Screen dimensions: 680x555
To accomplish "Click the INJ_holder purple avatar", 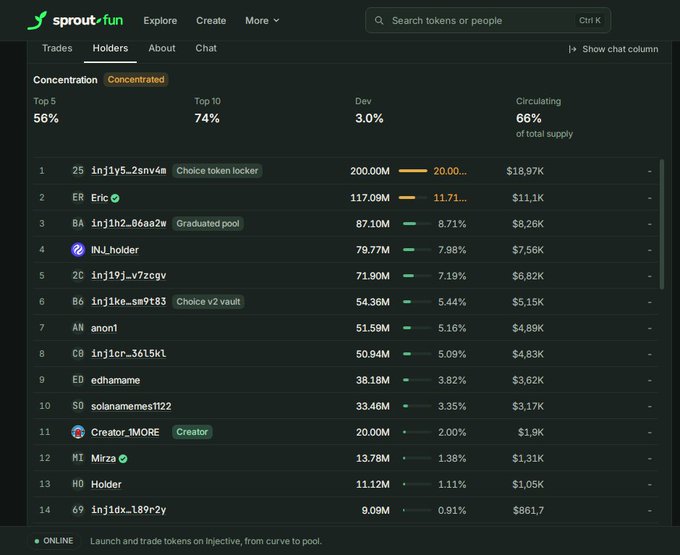I will [78, 250].
